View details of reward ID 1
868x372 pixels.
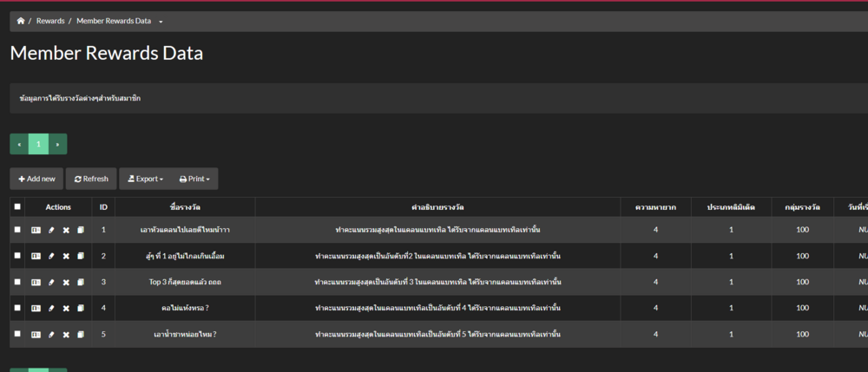[x=36, y=230]
